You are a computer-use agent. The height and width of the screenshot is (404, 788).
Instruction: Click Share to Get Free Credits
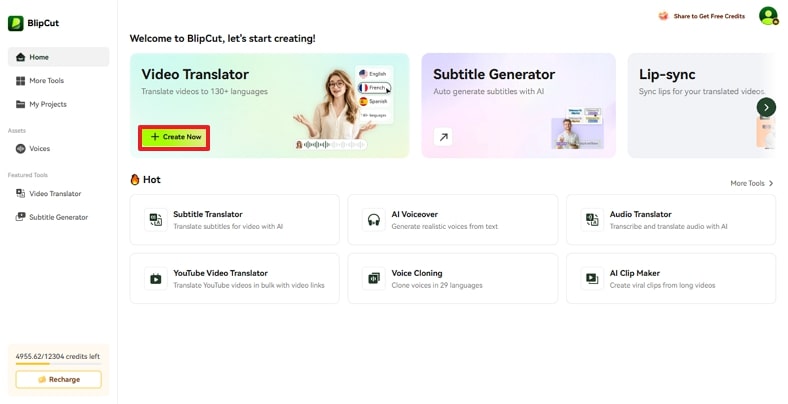[x=709, y=16]
